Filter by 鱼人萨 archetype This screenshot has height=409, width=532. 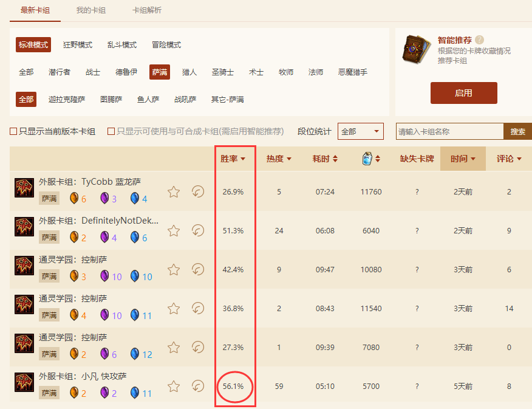point(148,100)
